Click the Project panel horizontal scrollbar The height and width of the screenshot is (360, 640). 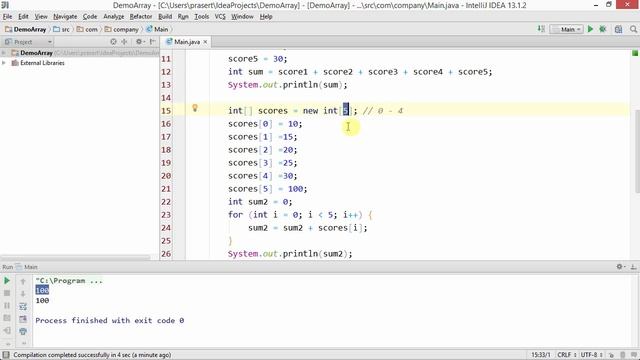point(76,257)
